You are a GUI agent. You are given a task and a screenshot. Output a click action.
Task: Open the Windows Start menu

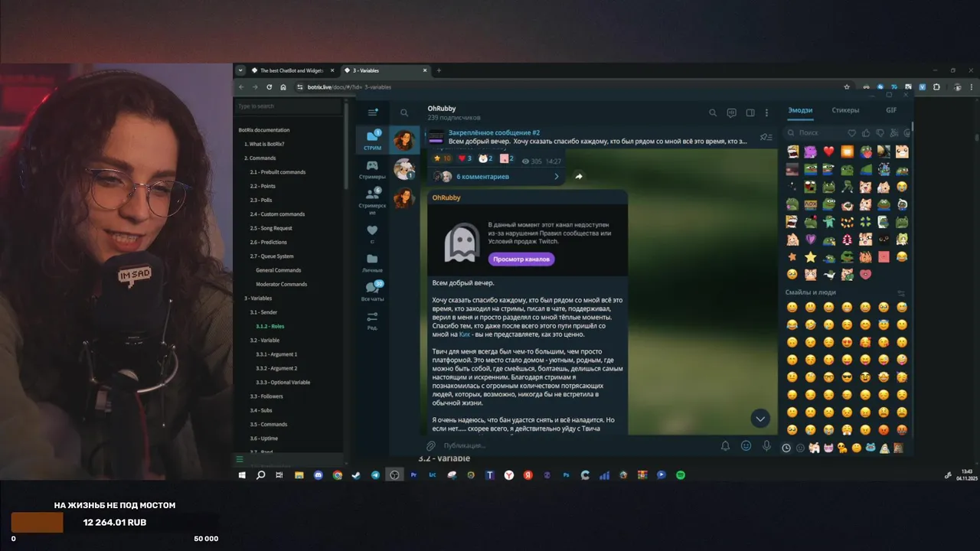click(242, 475)
